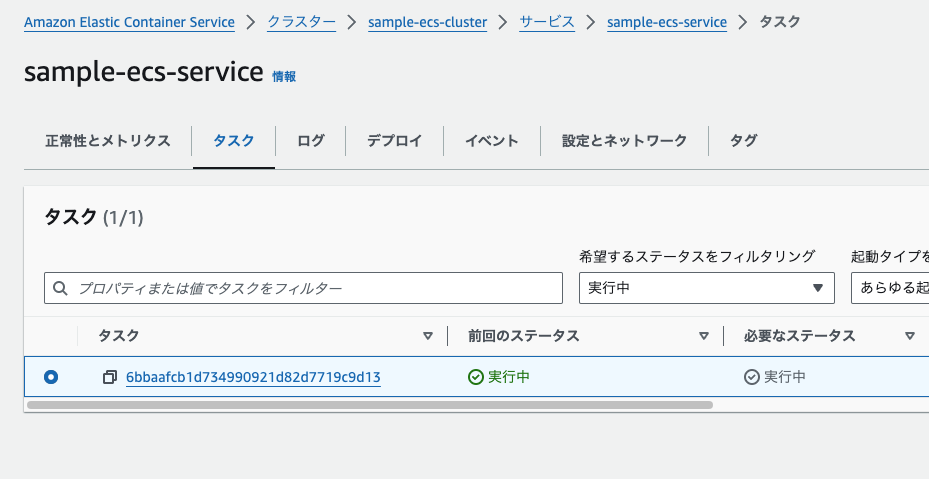Open the タグ tab

click(744, 141)
